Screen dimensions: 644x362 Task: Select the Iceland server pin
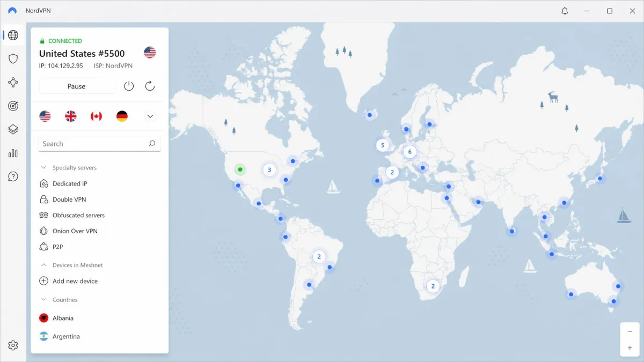tap(370, 115)
